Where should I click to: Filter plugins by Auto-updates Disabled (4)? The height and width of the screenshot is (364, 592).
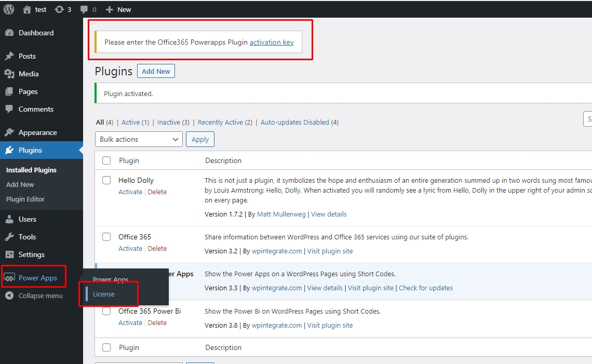(300, 123)
